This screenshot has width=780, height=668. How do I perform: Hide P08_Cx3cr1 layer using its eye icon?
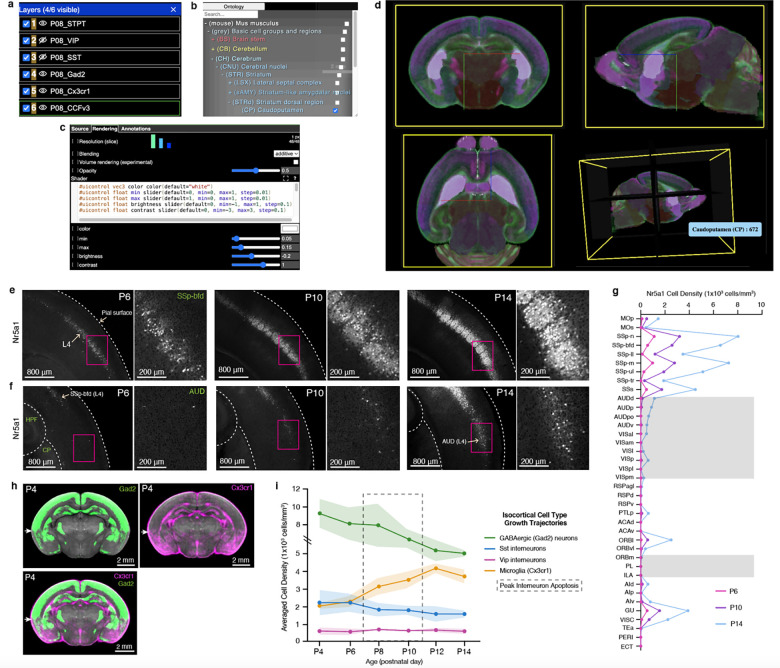coord(43,91)
